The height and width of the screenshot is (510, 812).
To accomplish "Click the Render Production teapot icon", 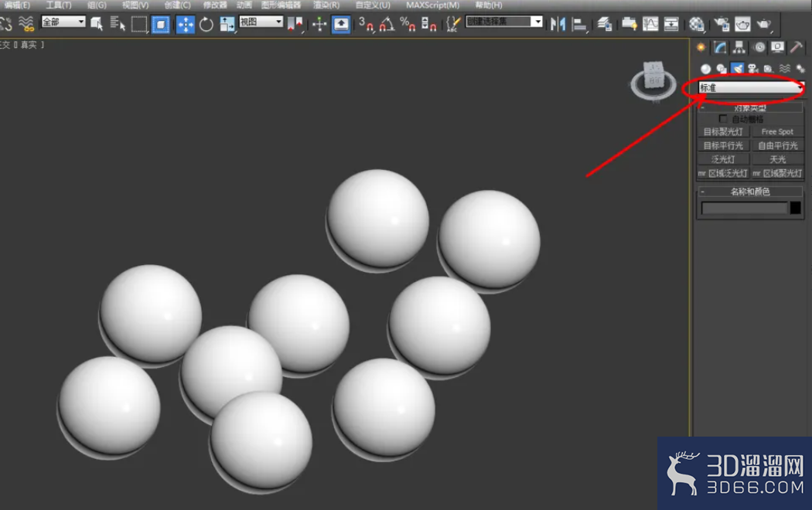I will pyautogui.click(x=764, y=24).
